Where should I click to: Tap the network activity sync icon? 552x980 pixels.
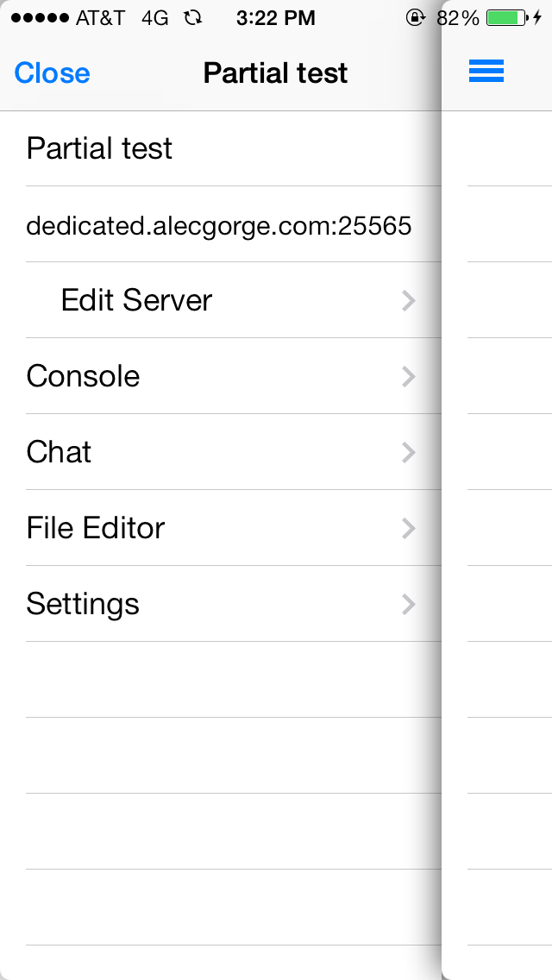coord(193,18)
